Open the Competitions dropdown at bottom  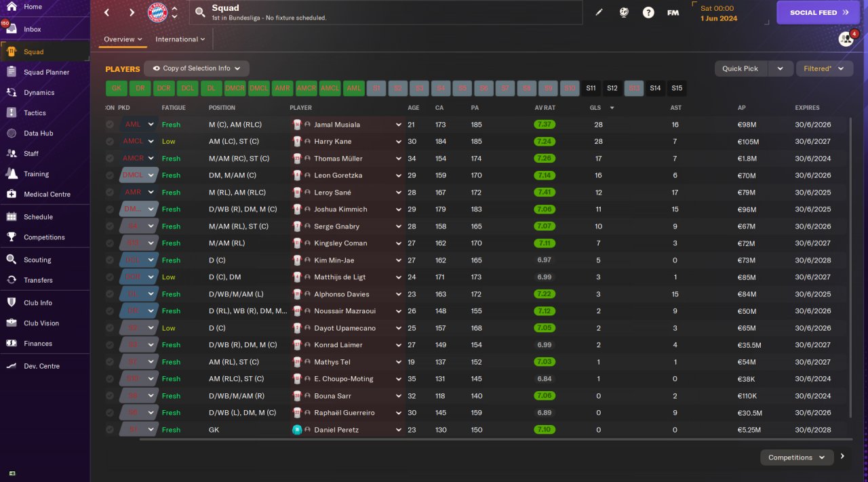coord(797,458)
